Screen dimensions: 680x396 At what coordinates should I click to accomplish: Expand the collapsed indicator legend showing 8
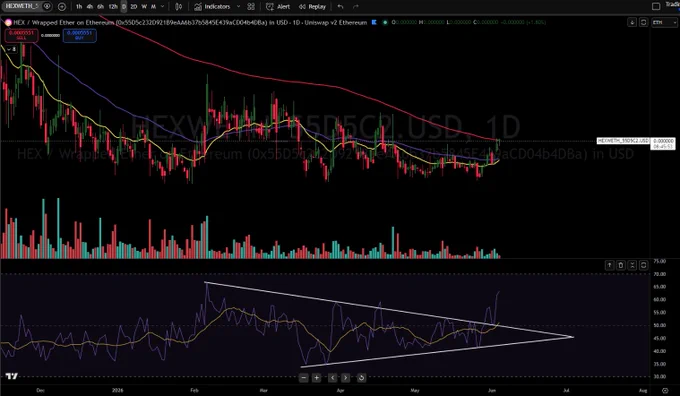point(11,49)
